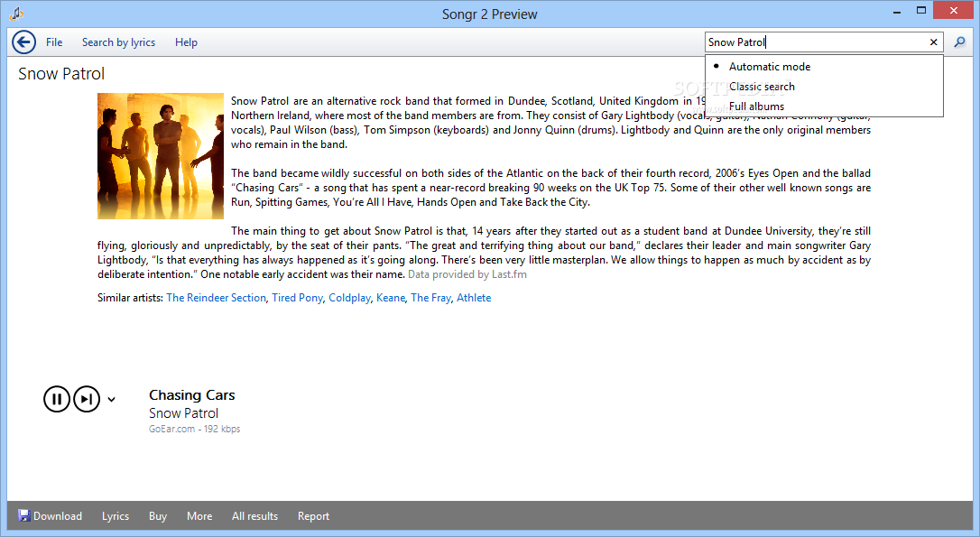Minimize the Songr window
Viewport: 980px width, 537px height.
click(897, 11)
